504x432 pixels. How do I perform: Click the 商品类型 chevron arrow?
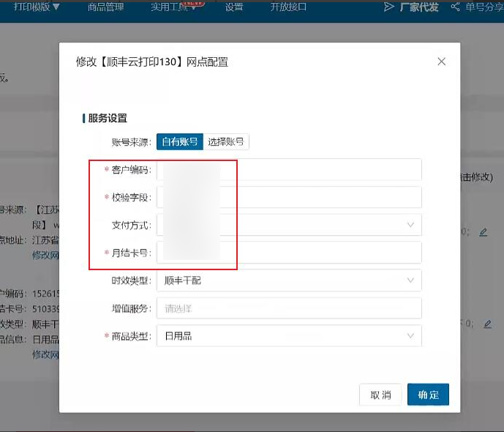[x=410, y=336]
